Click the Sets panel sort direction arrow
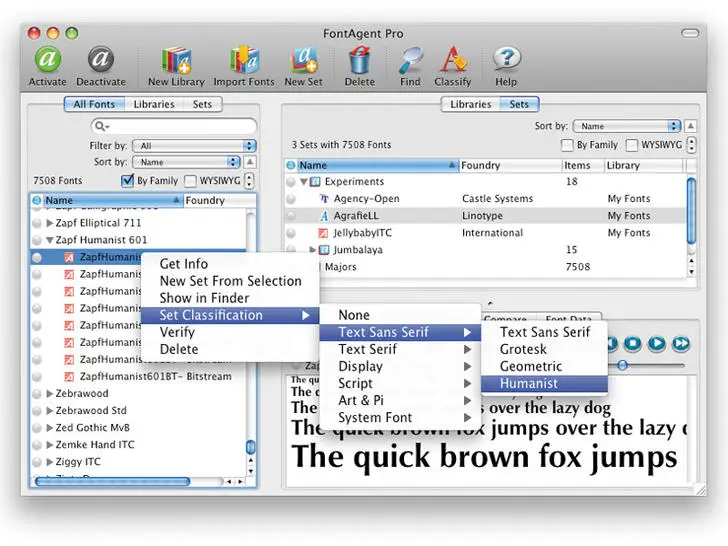 690,126
